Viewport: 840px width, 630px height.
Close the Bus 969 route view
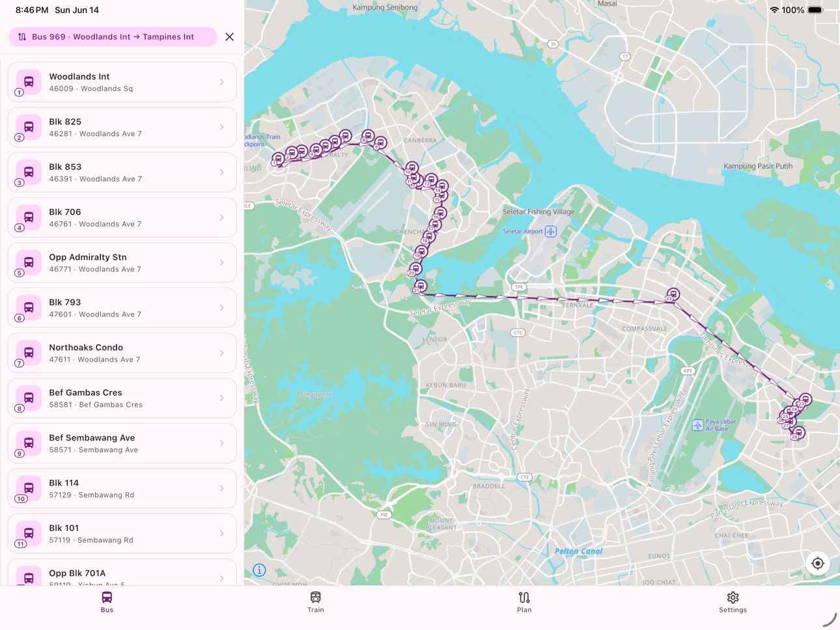pyautogui.click(x=230, y=37)
